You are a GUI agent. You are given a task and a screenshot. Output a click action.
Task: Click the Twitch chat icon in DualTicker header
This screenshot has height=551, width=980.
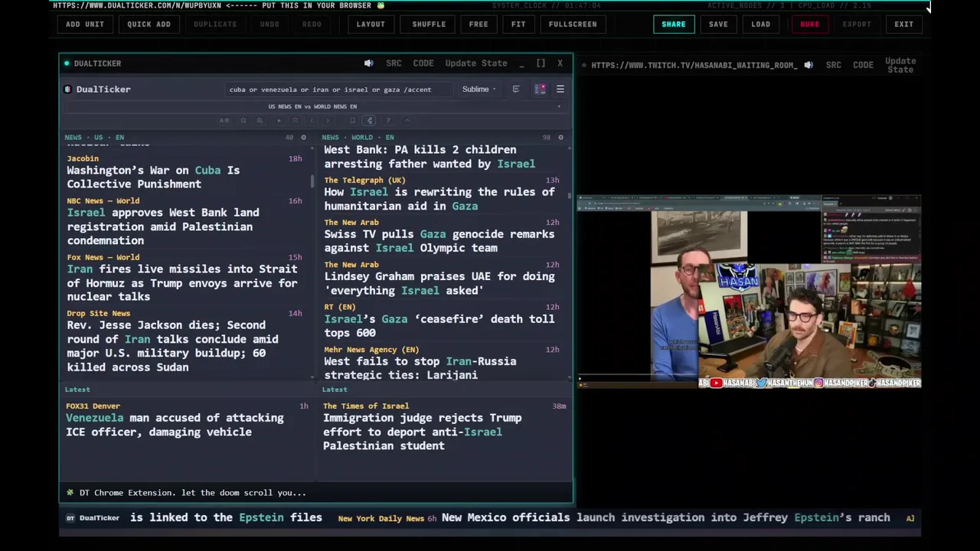(x=516, y=90)
